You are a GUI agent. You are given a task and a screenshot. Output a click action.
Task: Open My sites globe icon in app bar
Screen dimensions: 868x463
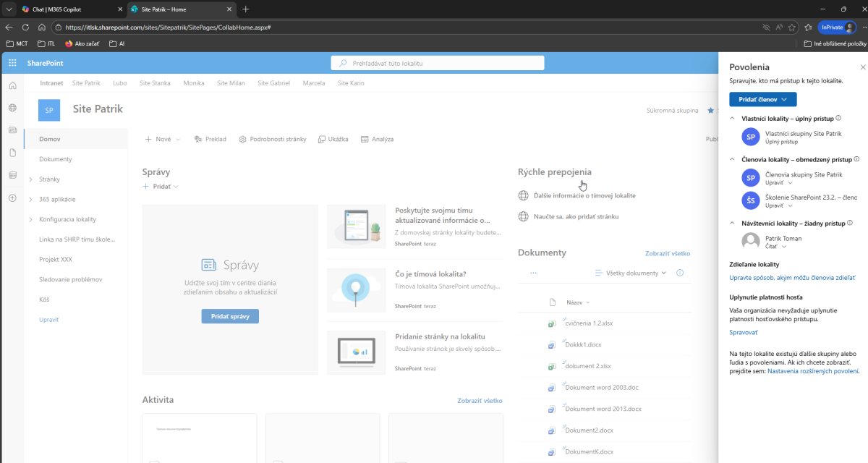(12, 108)
